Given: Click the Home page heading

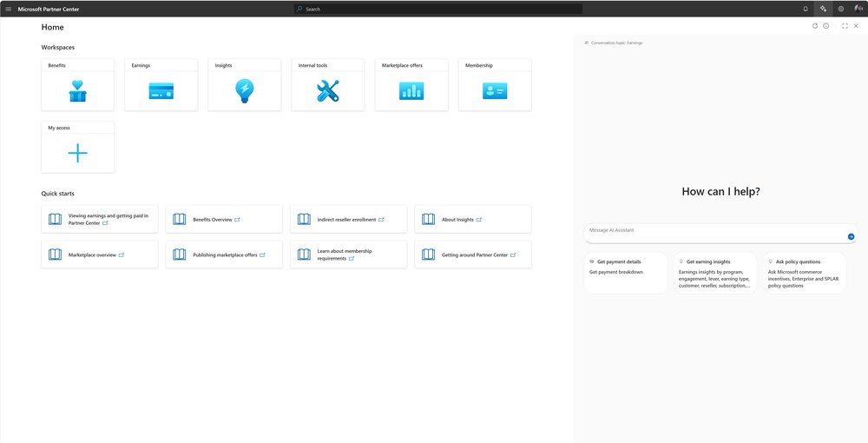Looking at the screenshot, I should pyautogui.click(x=53, y=27).
